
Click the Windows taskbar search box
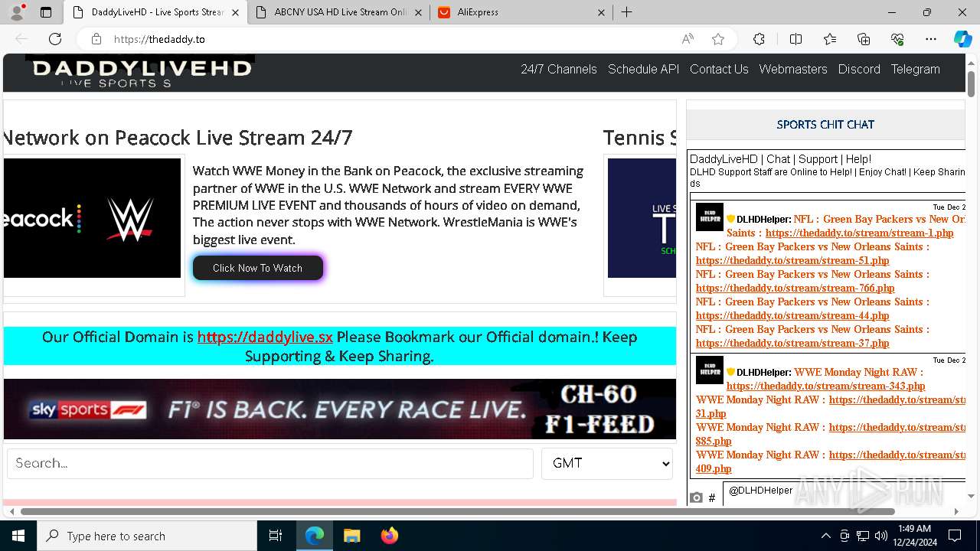[147, 536]
